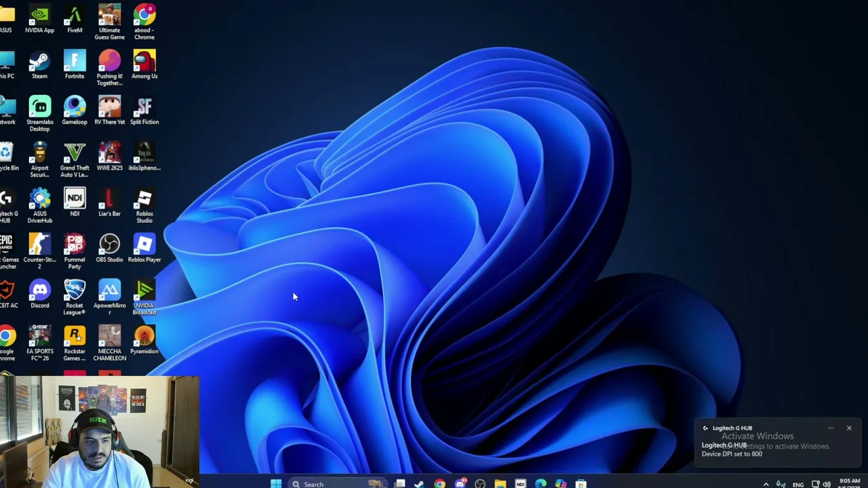Launch FiveM from the desktop
This screenshot has height=488, width=868.
[75, 20]
